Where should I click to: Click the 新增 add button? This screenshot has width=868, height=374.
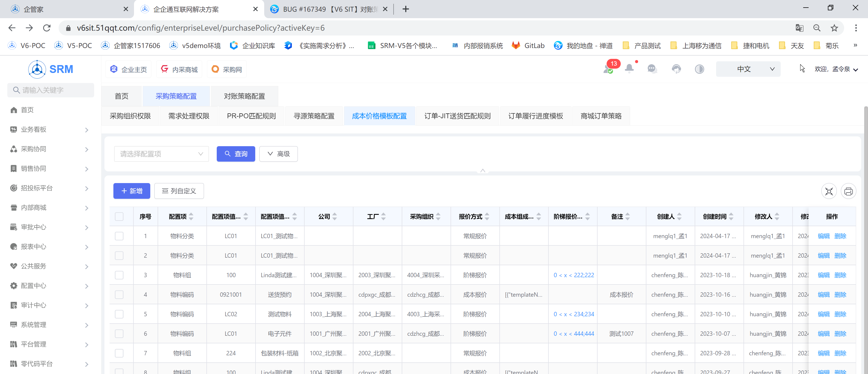[132, 191]
